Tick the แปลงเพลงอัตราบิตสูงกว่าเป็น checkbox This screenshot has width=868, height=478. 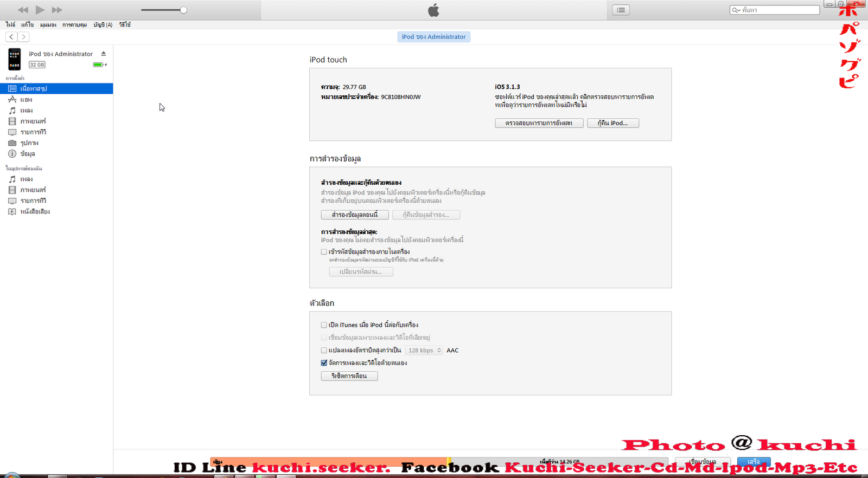(324, 351)
